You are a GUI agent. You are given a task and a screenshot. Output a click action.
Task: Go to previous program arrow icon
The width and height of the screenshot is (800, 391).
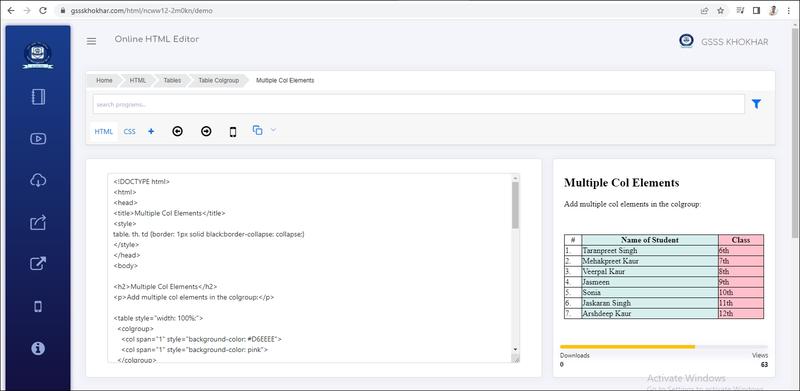[x=177, y=132]
